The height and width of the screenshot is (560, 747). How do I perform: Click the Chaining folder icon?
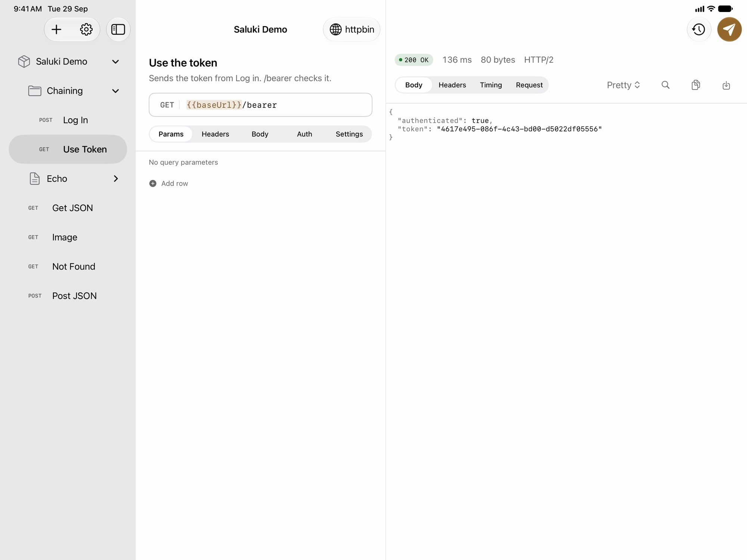35,91
